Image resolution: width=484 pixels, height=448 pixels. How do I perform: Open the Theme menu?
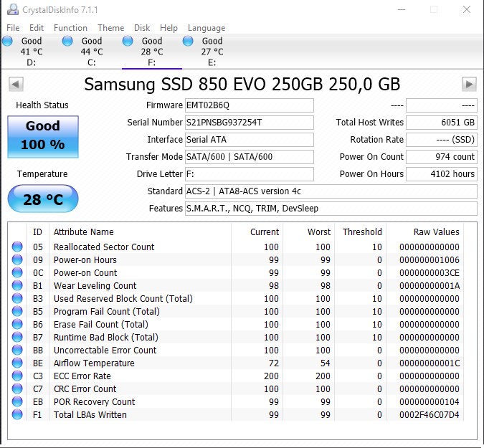pos(111,28)
